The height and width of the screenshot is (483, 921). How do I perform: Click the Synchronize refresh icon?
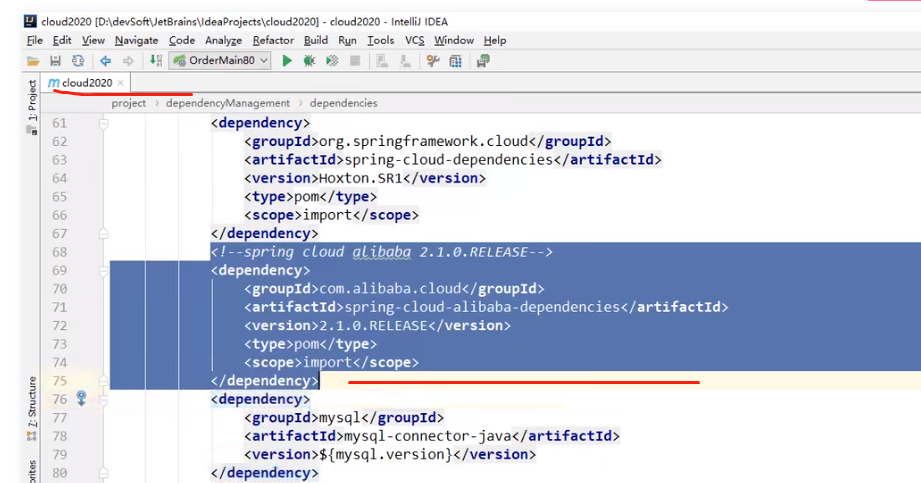[78, 61]
